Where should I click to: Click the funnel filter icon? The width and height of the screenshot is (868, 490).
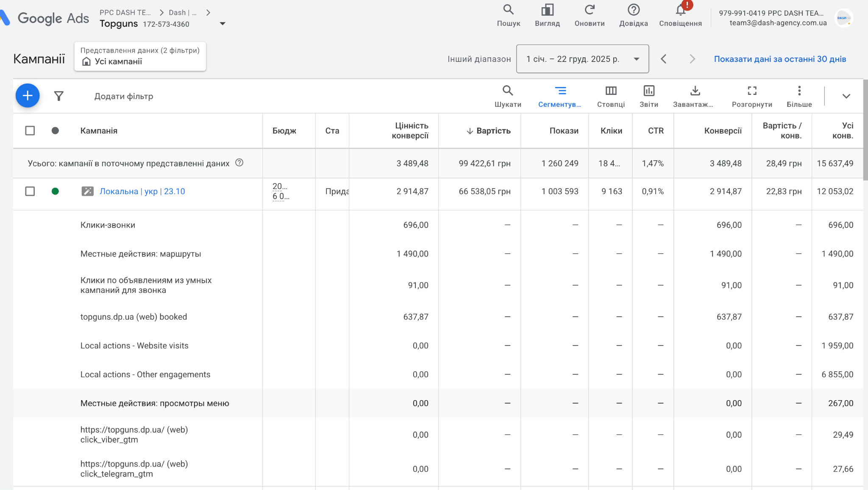(x=59, y=96)
